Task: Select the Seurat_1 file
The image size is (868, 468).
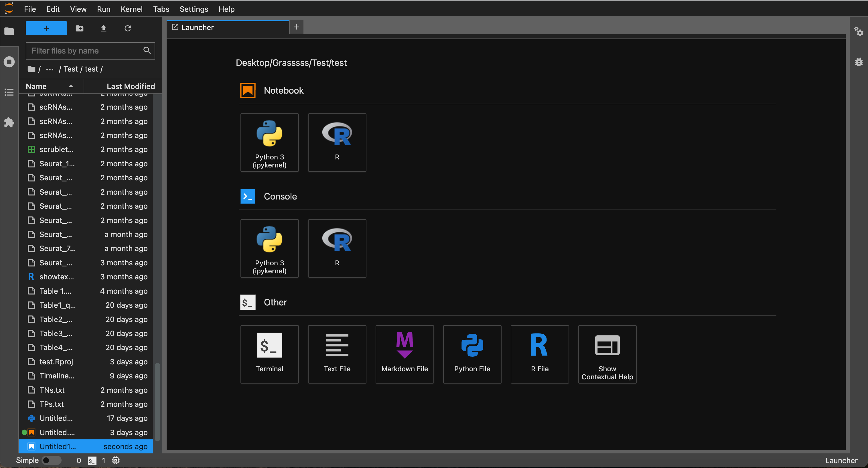Action: coord(86,163)
